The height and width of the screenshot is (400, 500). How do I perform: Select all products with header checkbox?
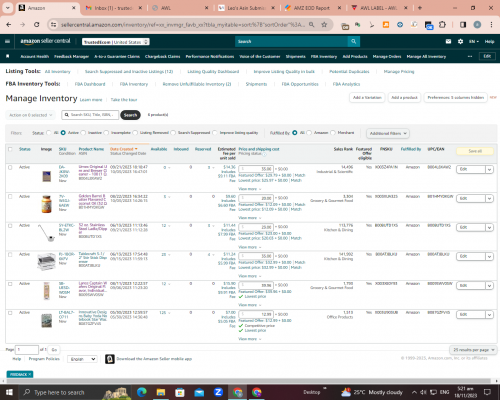tap(10, 149)
